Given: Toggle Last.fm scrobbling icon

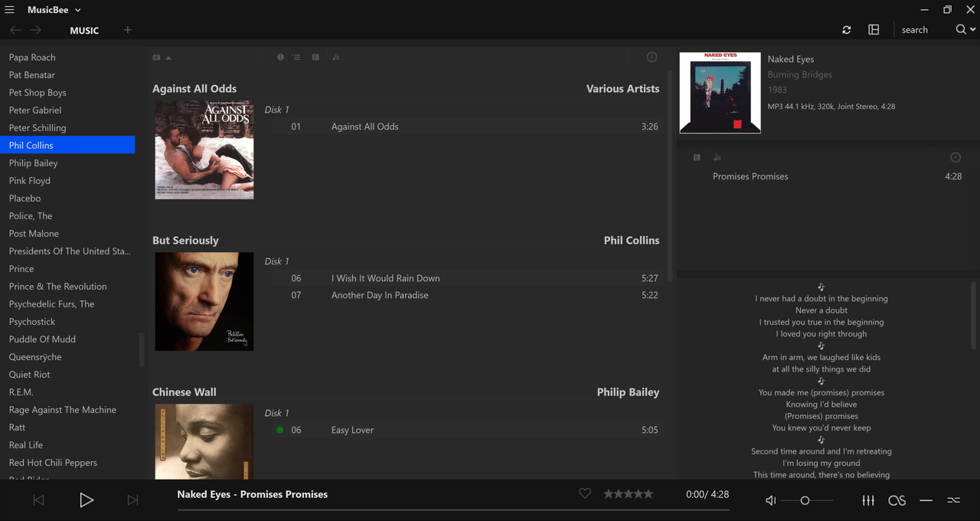Looking at the screenshot, I should pyautogui.click(x=897, y=500).
